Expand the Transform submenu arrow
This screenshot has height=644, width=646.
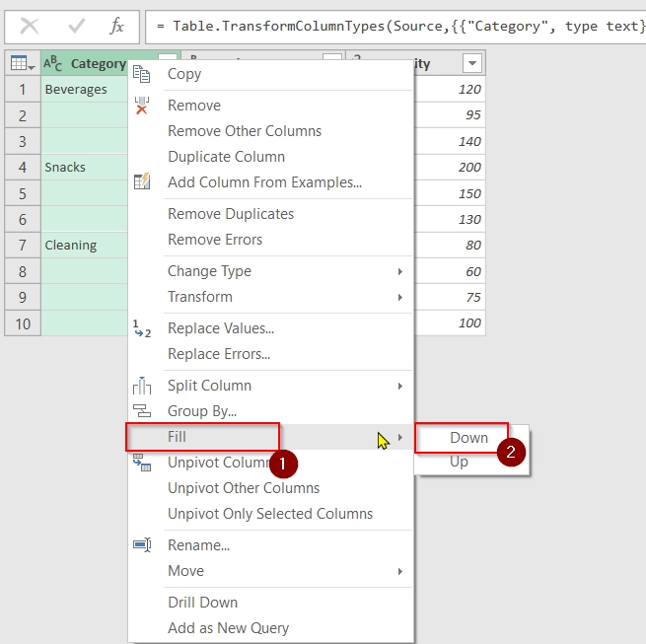[x=400, y=297]
